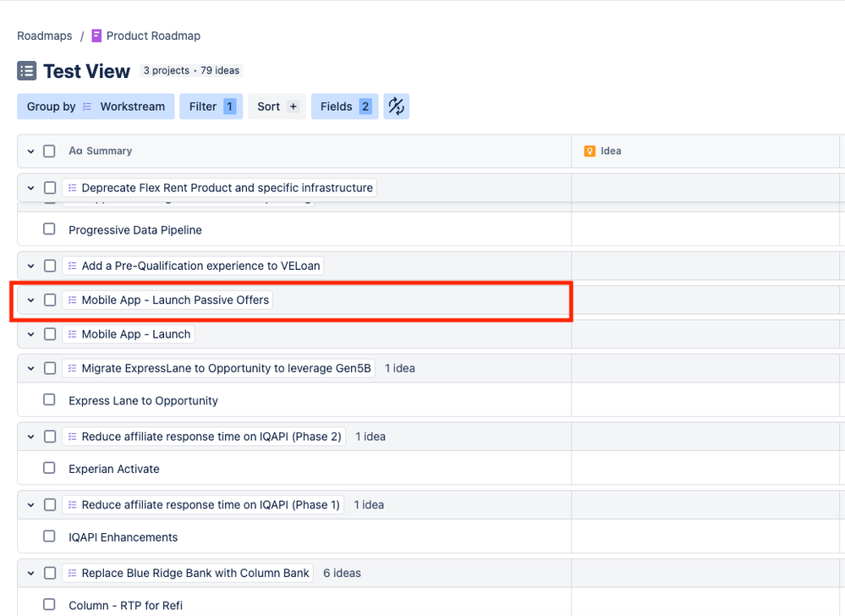Check the Add a Pre-Qualification experience group checkbox
Screen dimensions: 845x616
point(50,266)
